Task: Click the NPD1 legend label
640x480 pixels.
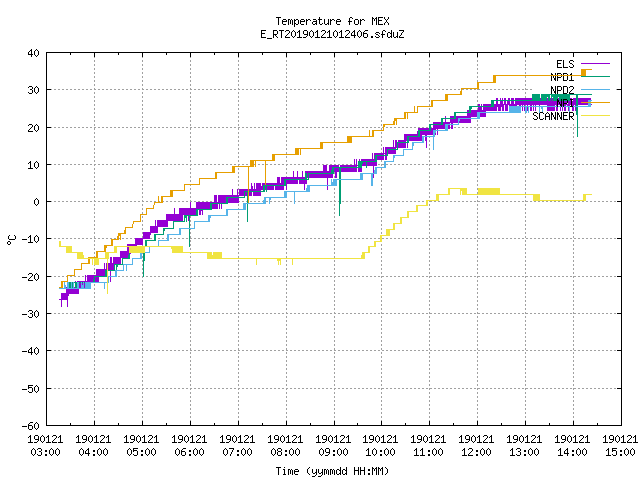Action: coord(562,77)
